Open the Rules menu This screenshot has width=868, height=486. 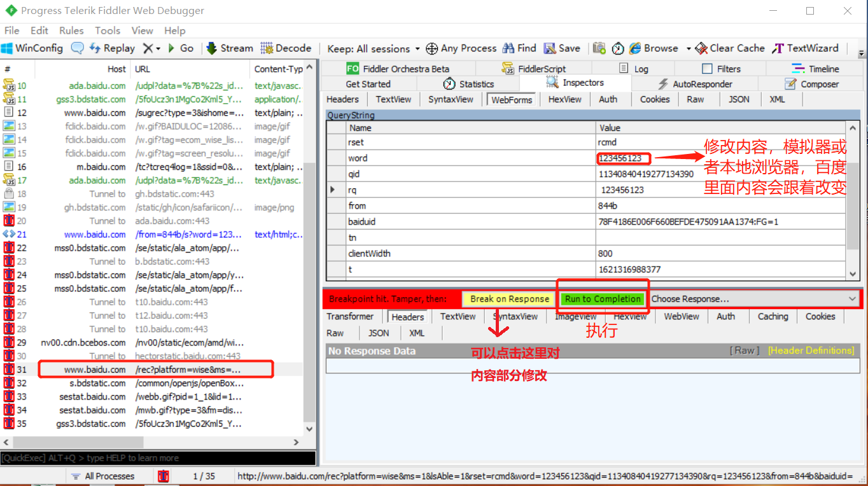(x=71, y=31)
